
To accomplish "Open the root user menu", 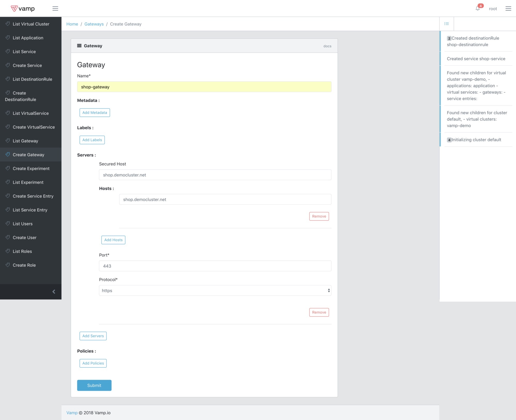I will tap(493, 9).
